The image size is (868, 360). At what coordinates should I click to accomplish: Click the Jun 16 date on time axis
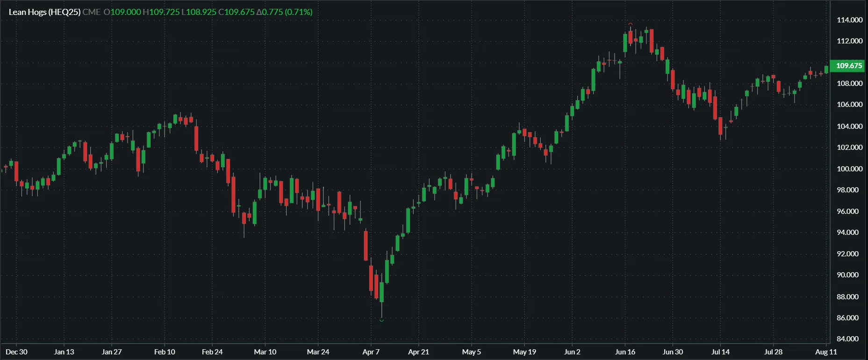click(625, 352)
